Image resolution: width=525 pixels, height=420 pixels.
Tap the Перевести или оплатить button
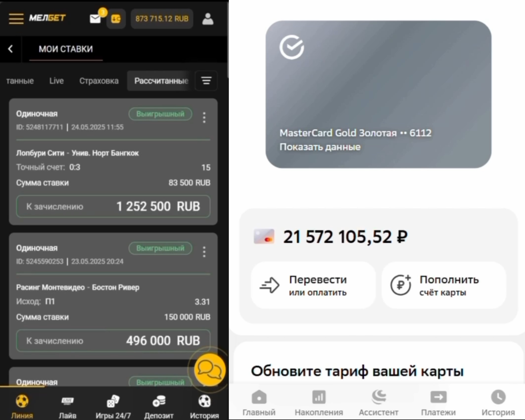pos(313,285)
